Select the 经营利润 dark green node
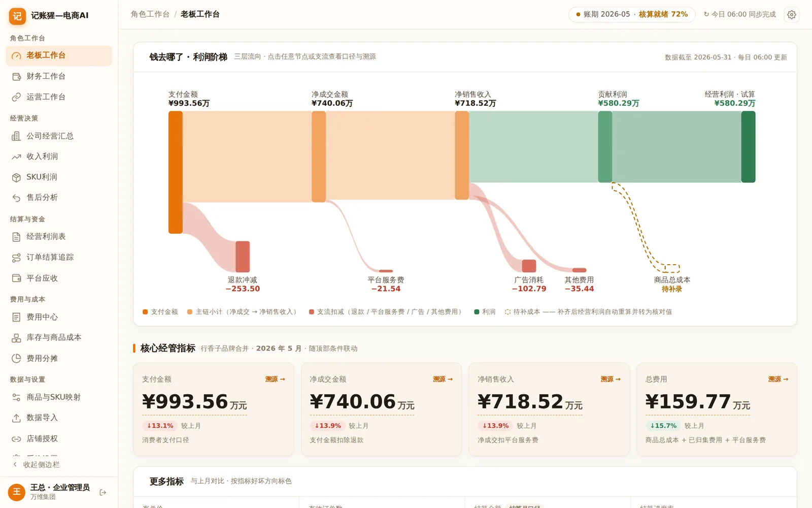The height and width of the screenshot is (508, 812). [x=748, y=147]
